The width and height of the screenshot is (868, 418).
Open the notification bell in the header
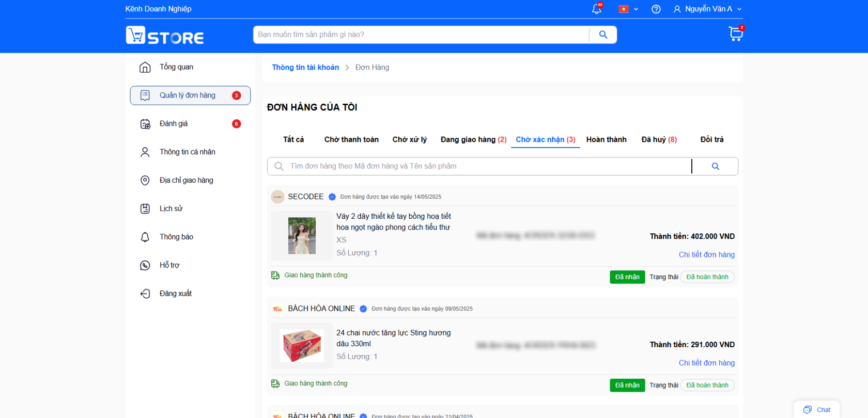[597, 9]
